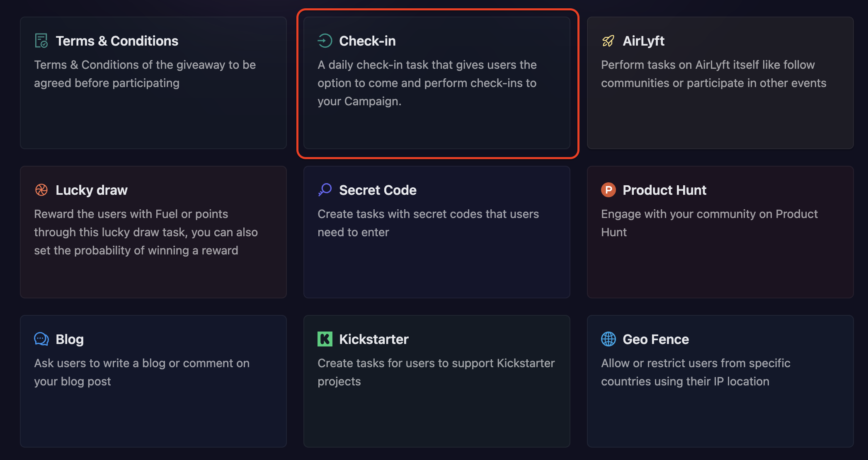Click the Lucky draw wheel icon
This screenshot has width=868, height=460.
click(x=41, y=190)
